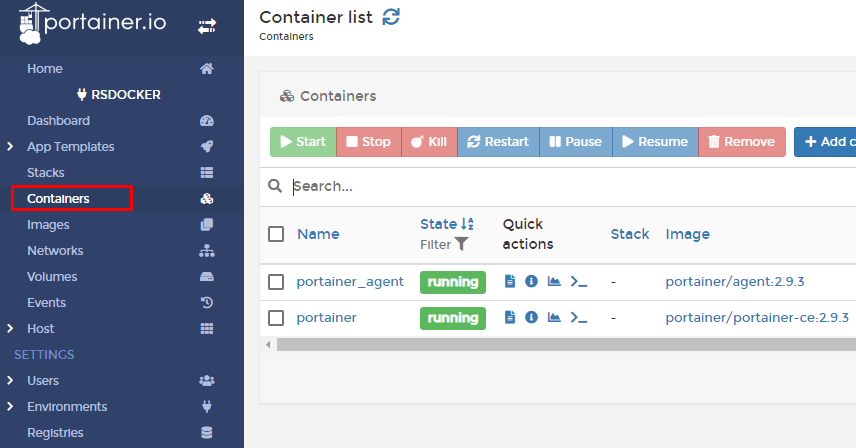The image size is (856, 448).
Task: Click the Registries database icon
Action: (206, 433)
